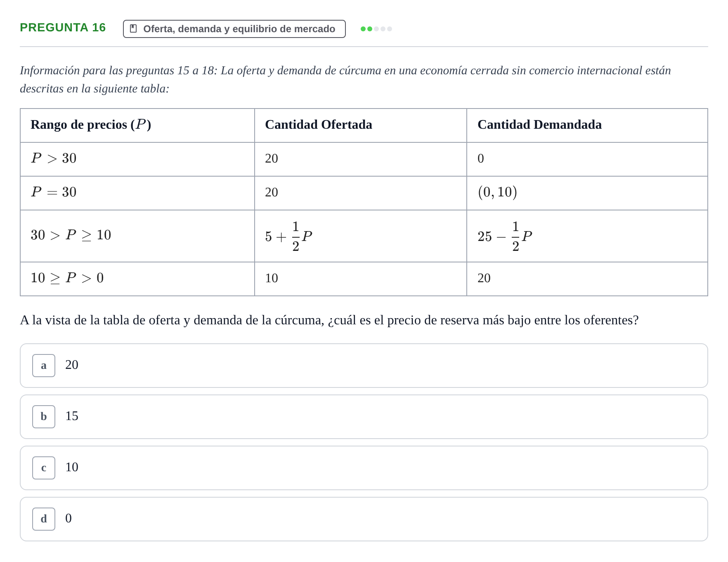Viewport: 728px width, 562px height.
Task: Open the Oferta, demanda y equilibrio de mercado tag
Action: tap(234, 29)
